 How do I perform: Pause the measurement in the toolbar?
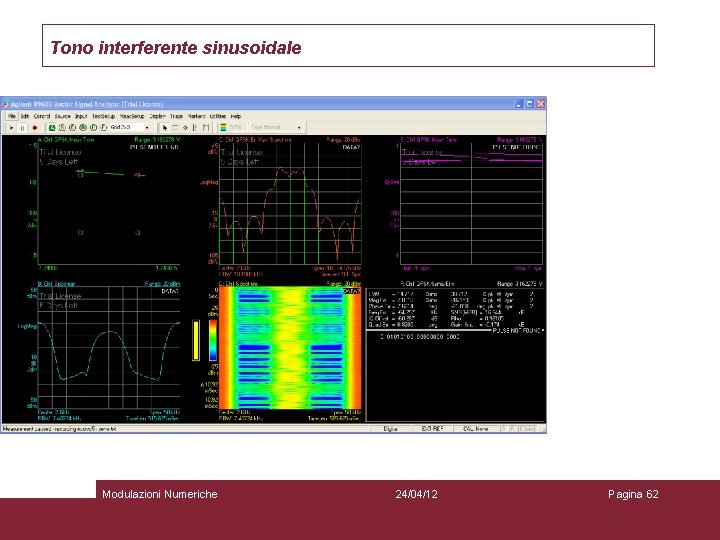coord(22,128)
